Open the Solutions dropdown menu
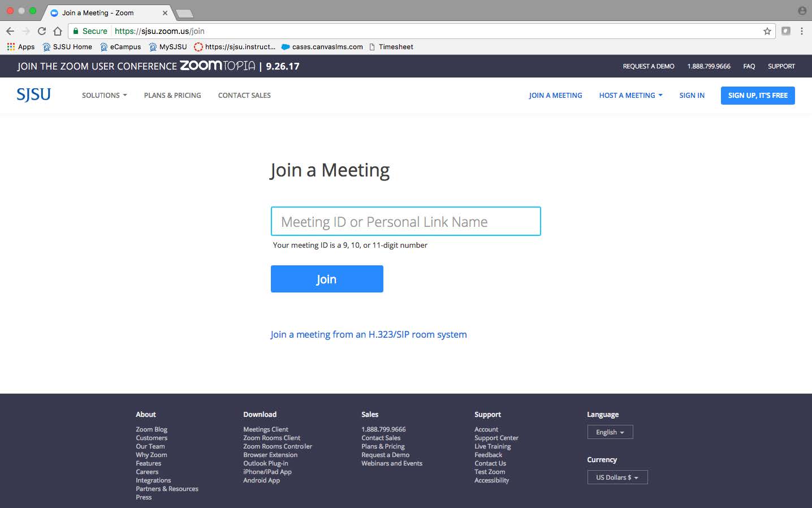The image size is (812, 508). [x=104, y=95]
